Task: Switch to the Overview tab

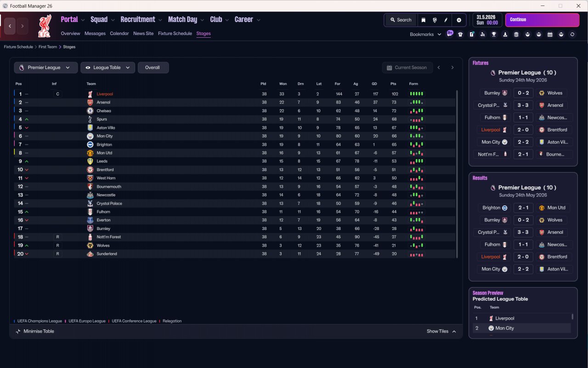Action: 70,34
